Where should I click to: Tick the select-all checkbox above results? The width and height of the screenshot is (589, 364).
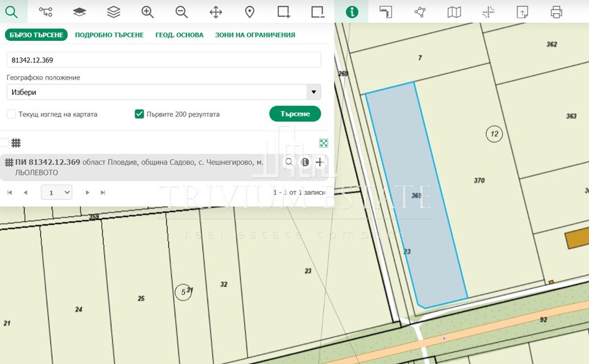5,143
